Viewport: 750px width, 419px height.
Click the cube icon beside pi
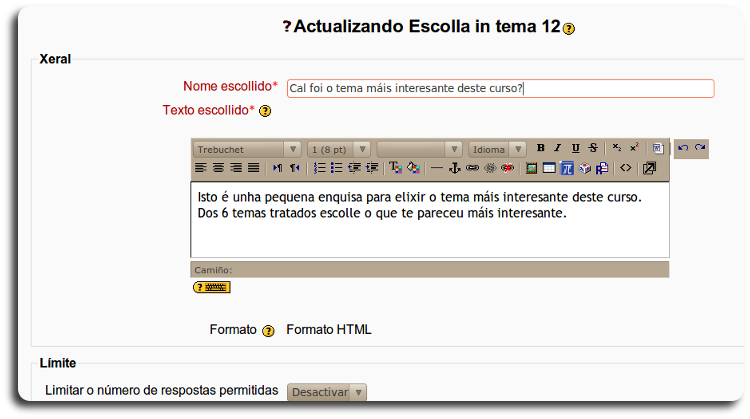click(x=585, y=168)
